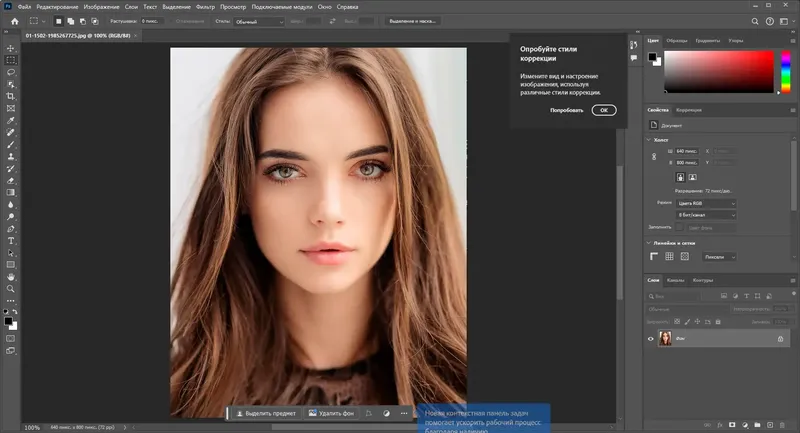The image size is (800, 433).
Task: Select the Crop tool
Action: click(11, 96)
